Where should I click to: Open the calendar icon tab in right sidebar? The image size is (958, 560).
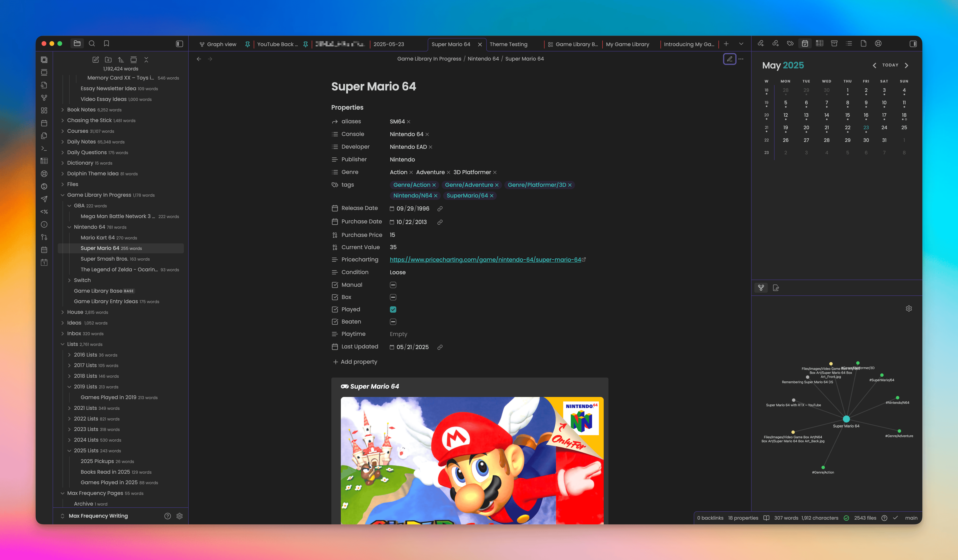coord(805,44)
